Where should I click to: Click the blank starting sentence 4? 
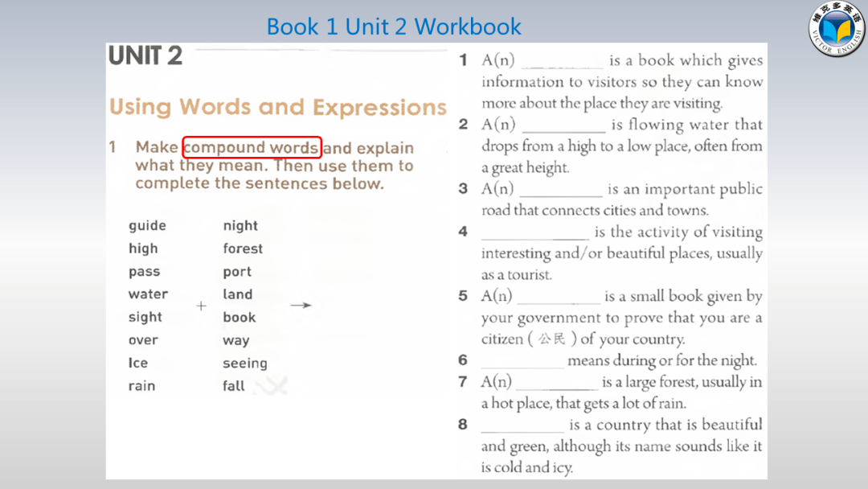point(535,235)
